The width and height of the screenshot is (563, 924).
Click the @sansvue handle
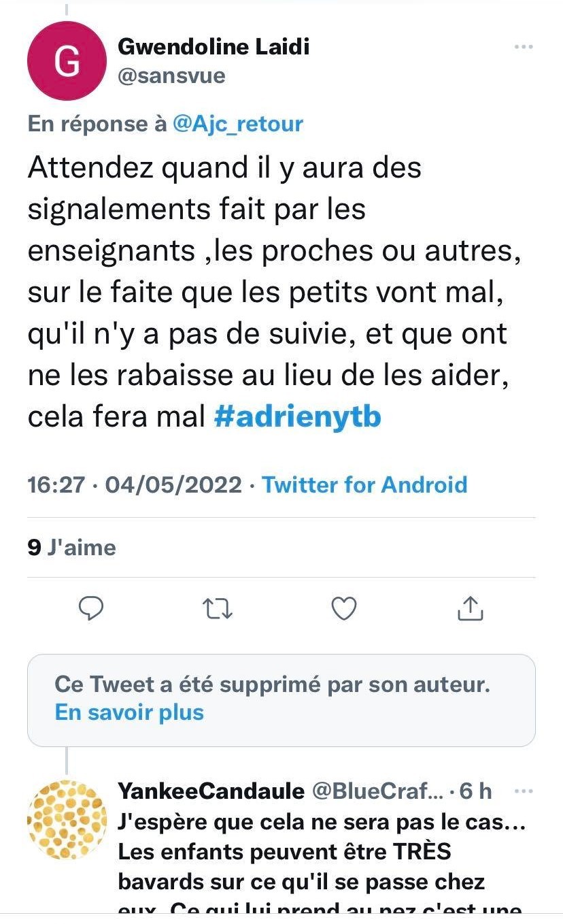171,76
